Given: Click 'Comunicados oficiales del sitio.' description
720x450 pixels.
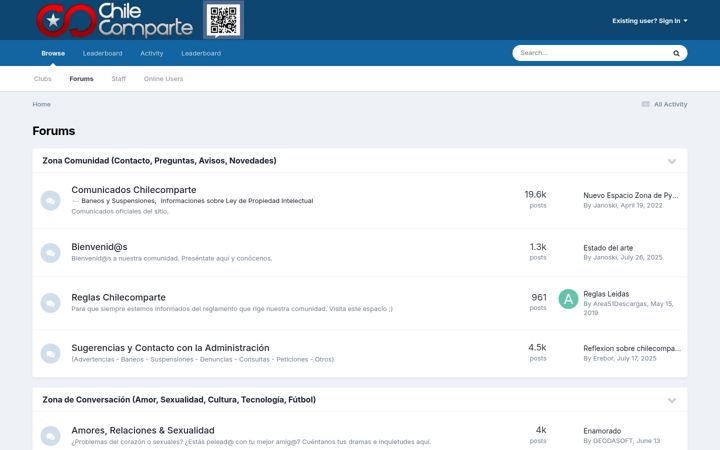Looking at the screenshot, I should 120,212.
